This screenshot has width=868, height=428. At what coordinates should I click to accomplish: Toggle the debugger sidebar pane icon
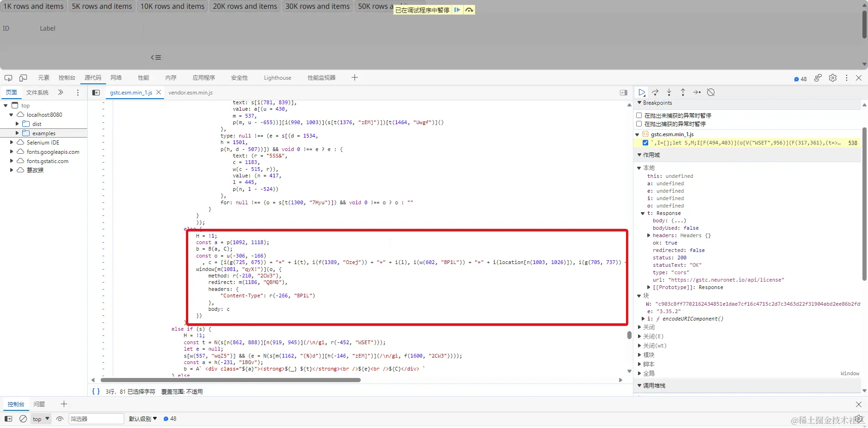(x=624, y=93)
